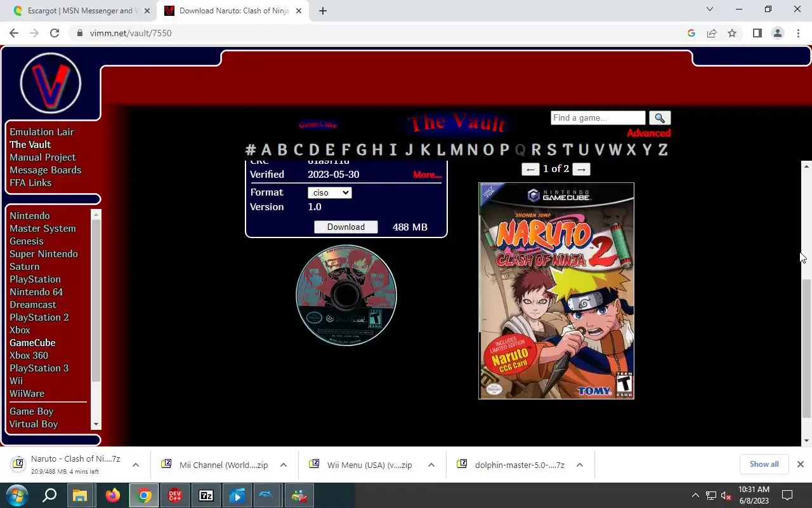Screen dimensions: 812x508
Task: Click Show all downloads button
Action: point(764,464)
